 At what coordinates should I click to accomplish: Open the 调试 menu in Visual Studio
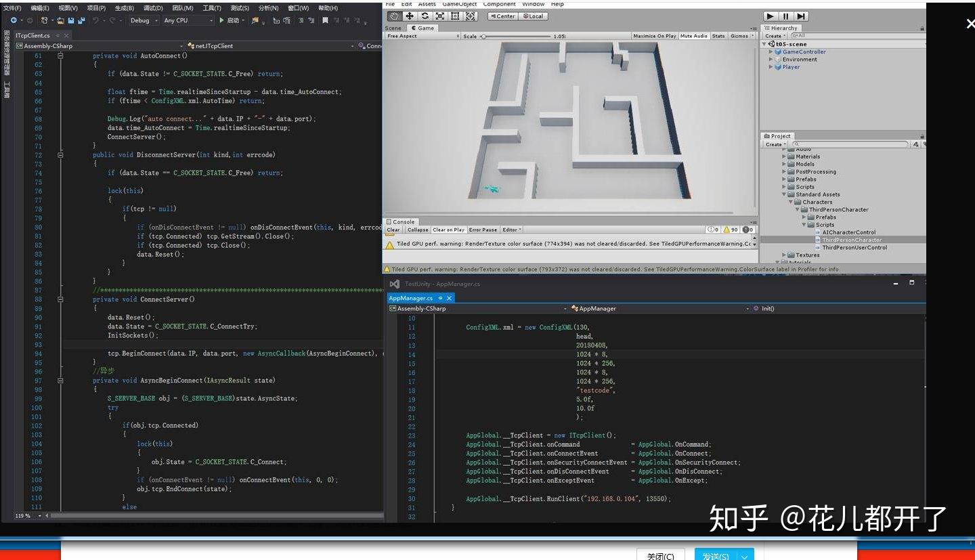(152, 7)
